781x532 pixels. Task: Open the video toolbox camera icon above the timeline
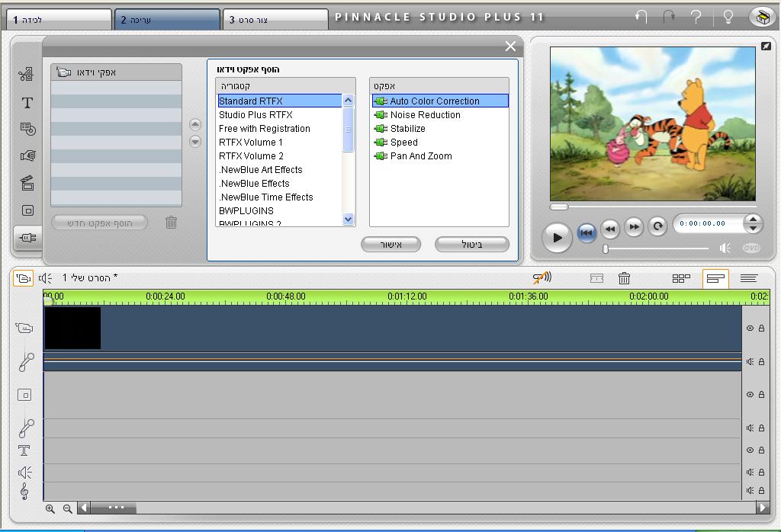tap(23, 277)
